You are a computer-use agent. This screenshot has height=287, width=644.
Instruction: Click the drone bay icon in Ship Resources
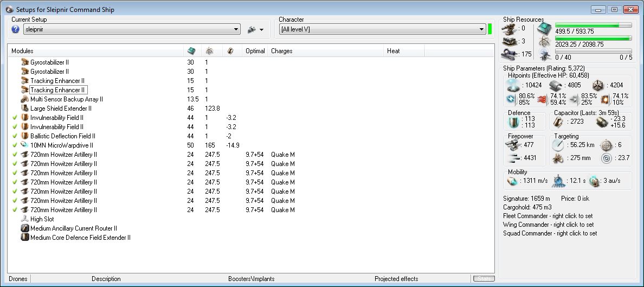pyautogui.click(x=545, y=54)
